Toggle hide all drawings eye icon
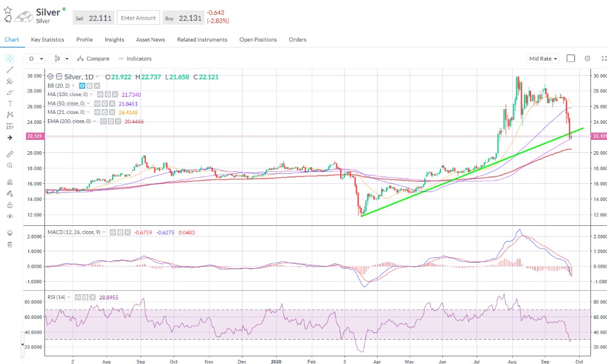The height and width of the screenshot is (364, 607). (9, 216)
